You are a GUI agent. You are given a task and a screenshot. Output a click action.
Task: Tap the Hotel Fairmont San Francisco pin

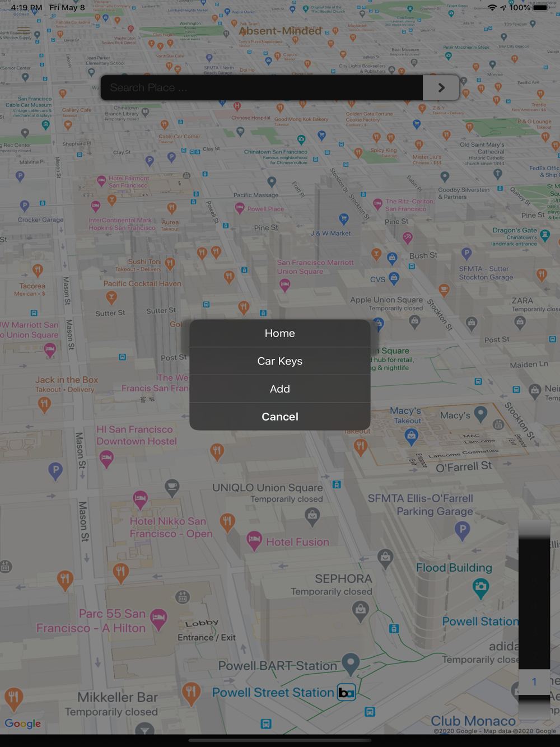(x=101, y=181)
